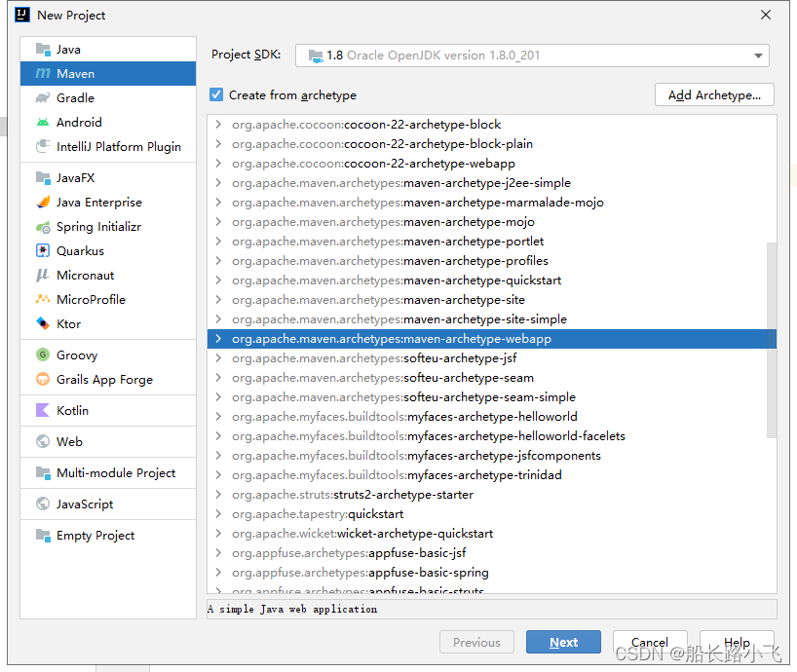Click the Multi-module Project folder icon
The height and width of the screenshot is (672, 797).
click(43, 473)
